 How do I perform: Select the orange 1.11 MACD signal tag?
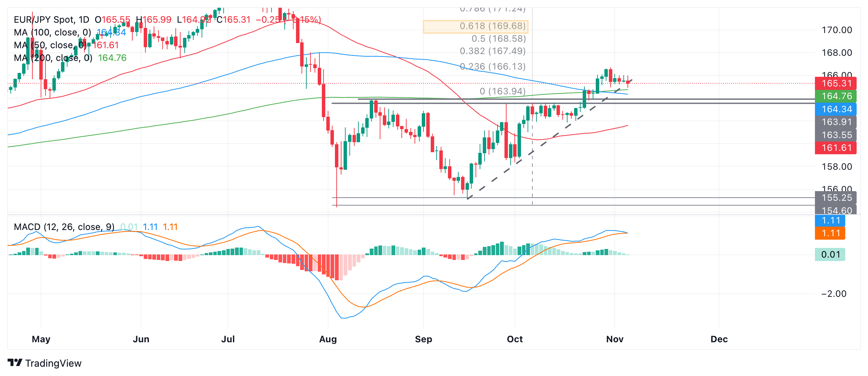tap(830, 233)
